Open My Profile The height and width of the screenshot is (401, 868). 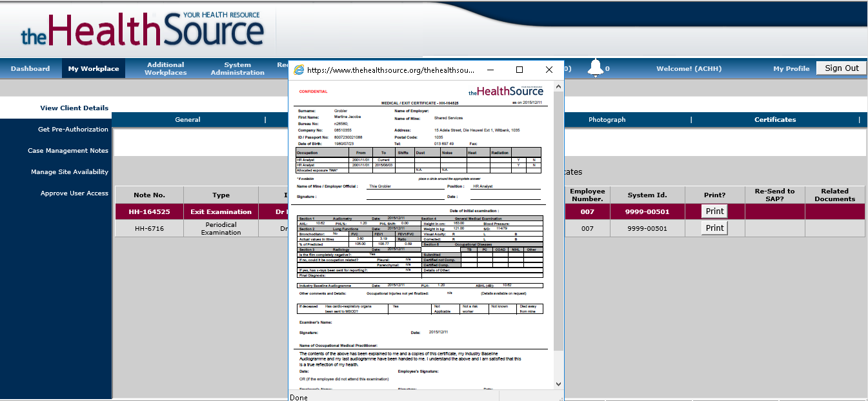791,68
